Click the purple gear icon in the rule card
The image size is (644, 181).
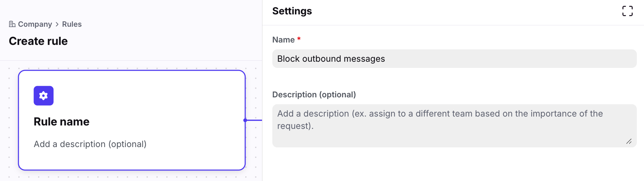(x=44, y=96)
